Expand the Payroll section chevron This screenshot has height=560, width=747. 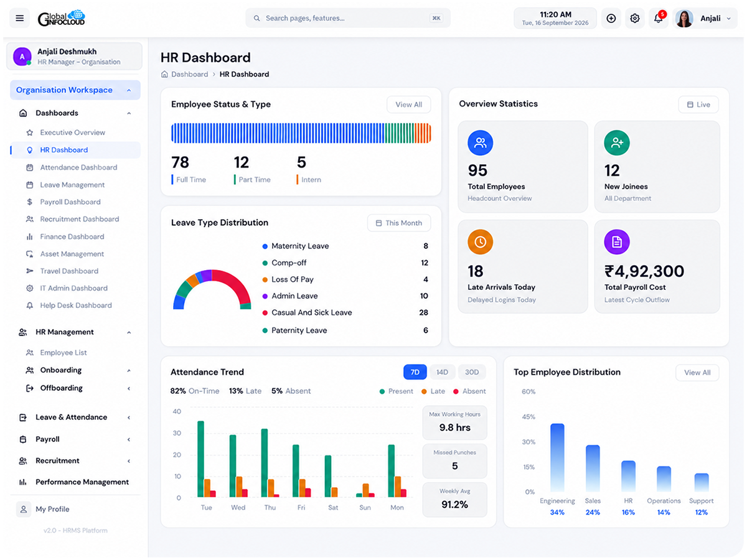129,439
